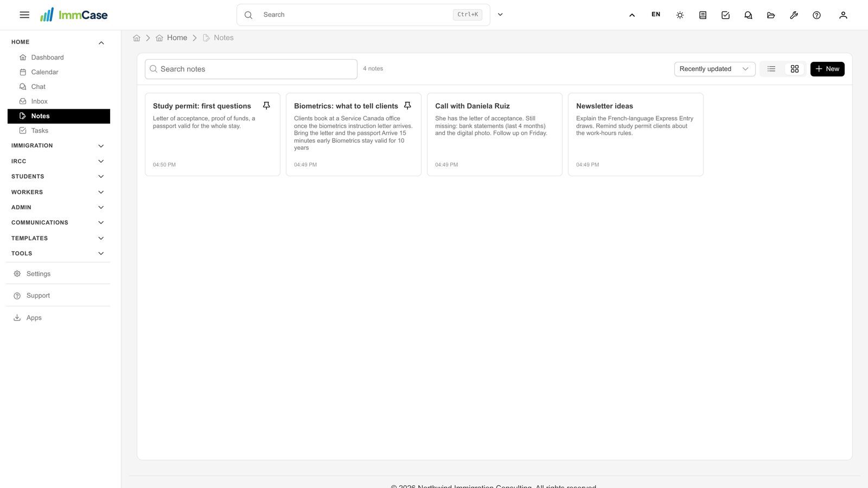This screenshot has width=868, height=488.
Task: Click the Search notes field
Action: pyautogui.click(x=251, y=69)
